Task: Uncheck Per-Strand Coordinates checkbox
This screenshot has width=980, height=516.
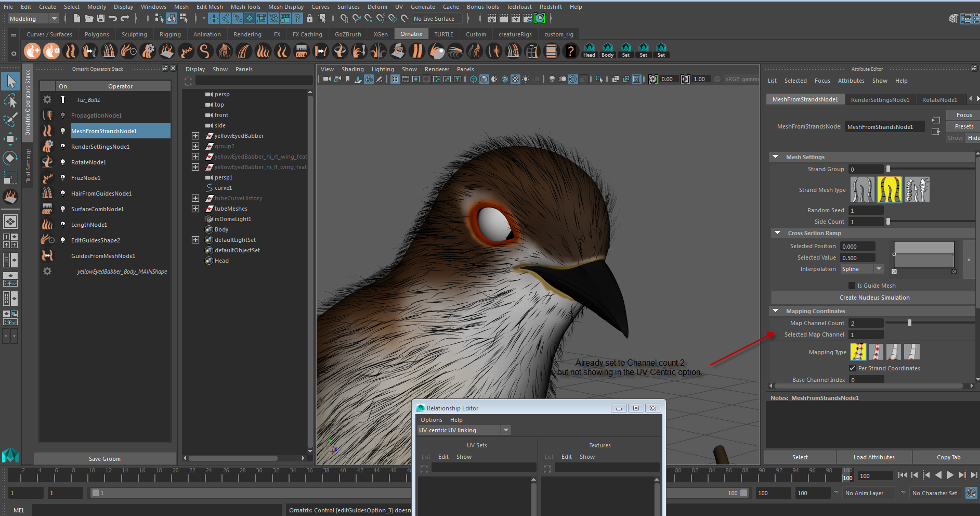Action: [853, 368]
